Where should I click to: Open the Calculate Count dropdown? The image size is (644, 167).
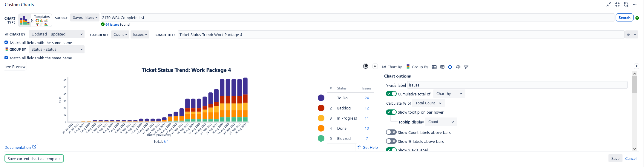point(120,35)
